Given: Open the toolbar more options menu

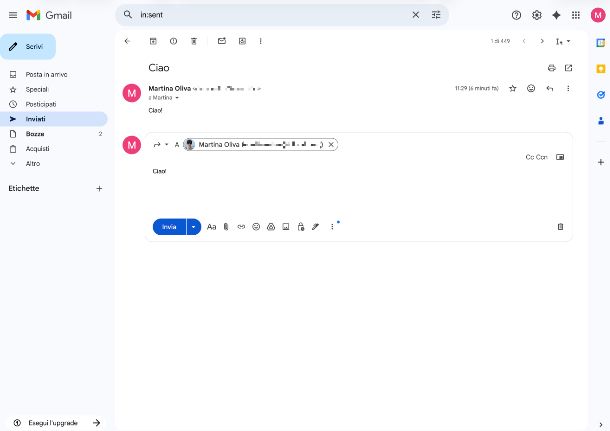Looking at the screenshot, I should tap(260, 41).
